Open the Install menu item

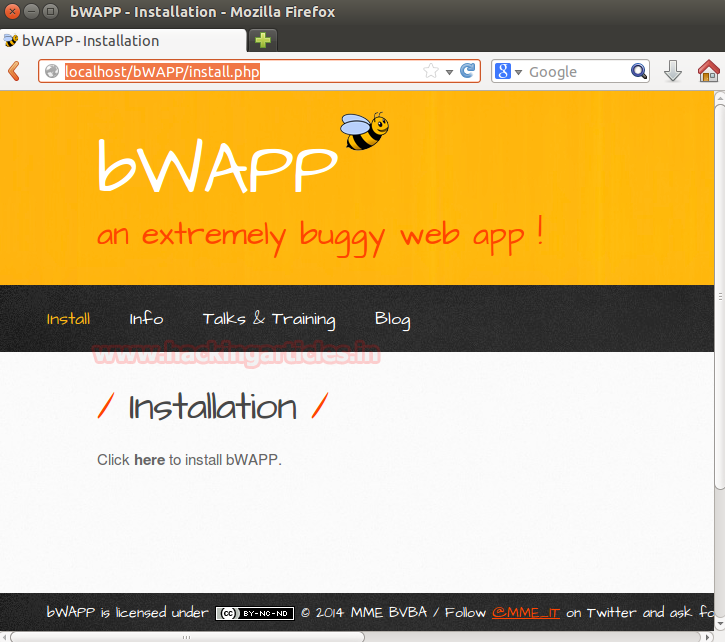pyautogui.click(x=68, y=319)
